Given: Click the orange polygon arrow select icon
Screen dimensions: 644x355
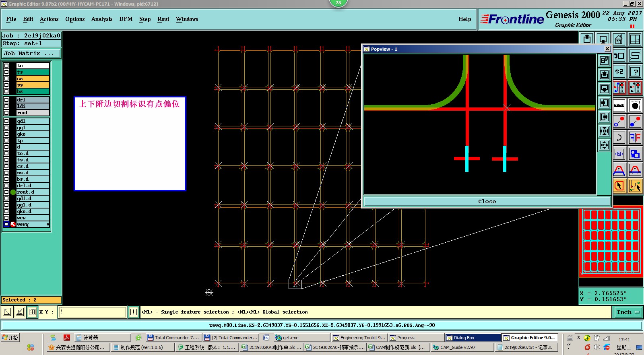Looking at the screenshot, I should (x=619, y=186).
